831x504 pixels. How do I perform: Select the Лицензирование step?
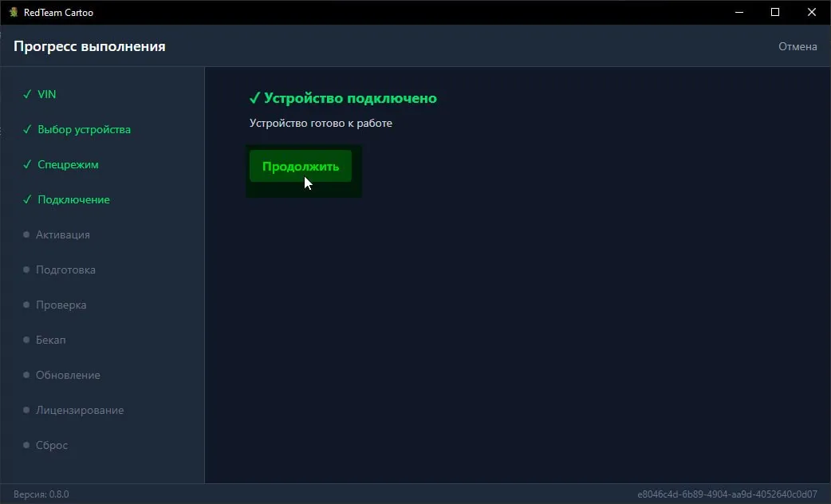click(x=80, y=410)
